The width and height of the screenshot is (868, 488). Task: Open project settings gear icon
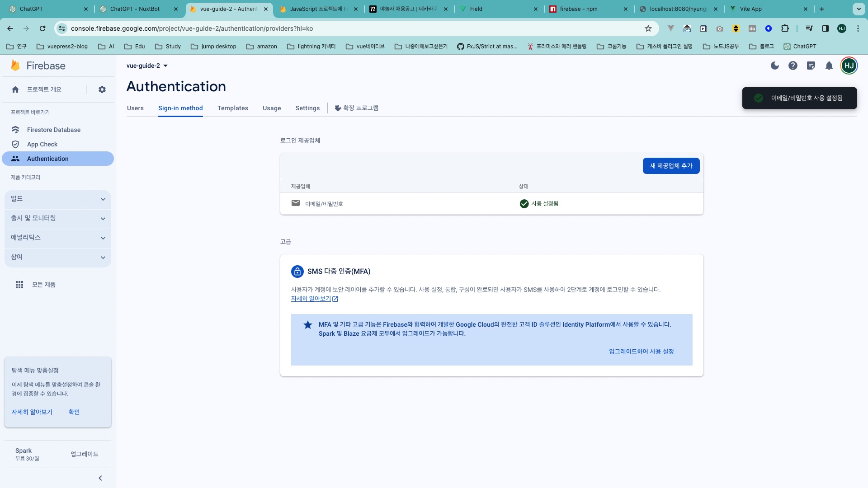(102, 89)
